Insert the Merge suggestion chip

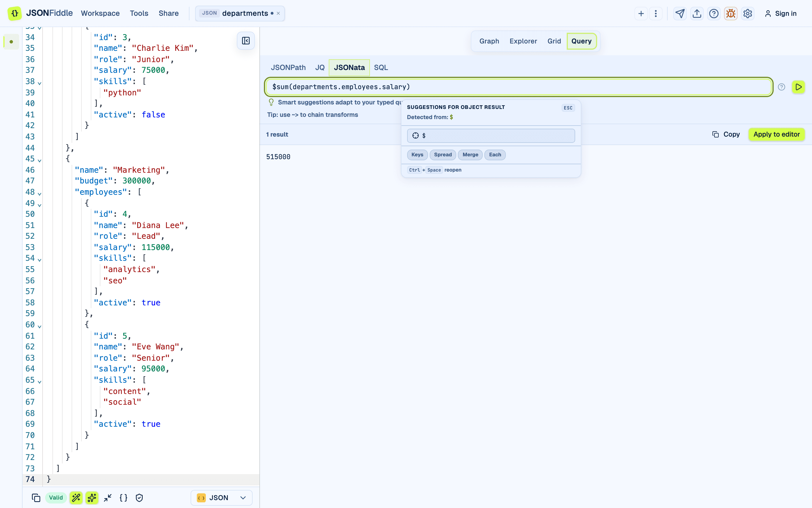470,155
